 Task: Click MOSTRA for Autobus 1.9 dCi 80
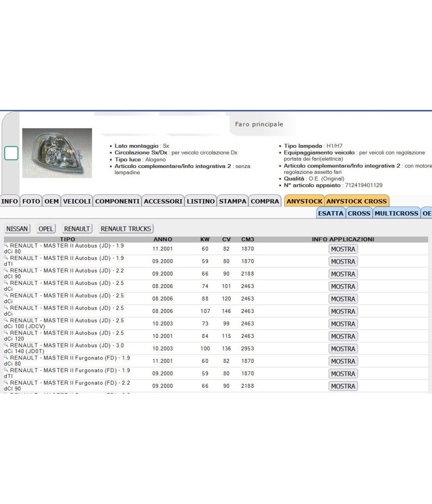click(x=343, y=249)
